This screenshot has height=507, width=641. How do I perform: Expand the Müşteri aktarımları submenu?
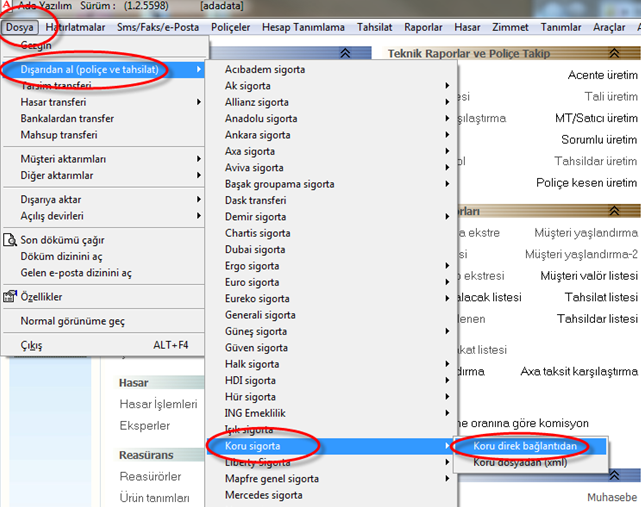(63, 159)
